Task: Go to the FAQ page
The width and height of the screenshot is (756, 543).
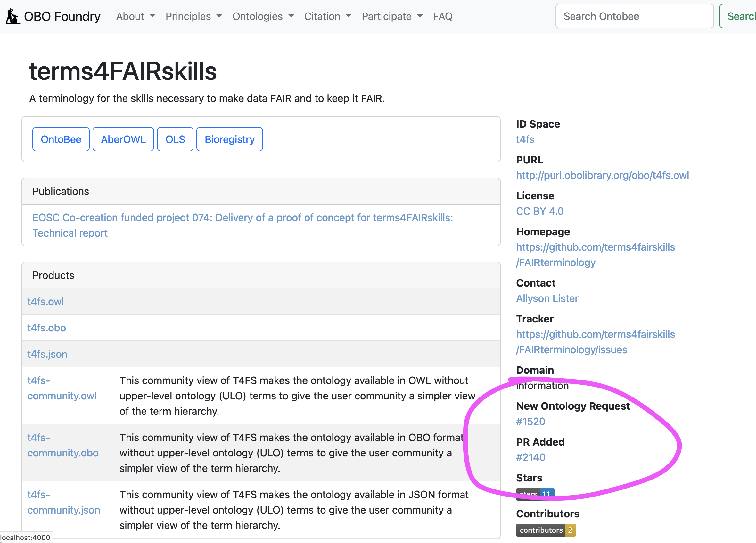Action: 442,16
